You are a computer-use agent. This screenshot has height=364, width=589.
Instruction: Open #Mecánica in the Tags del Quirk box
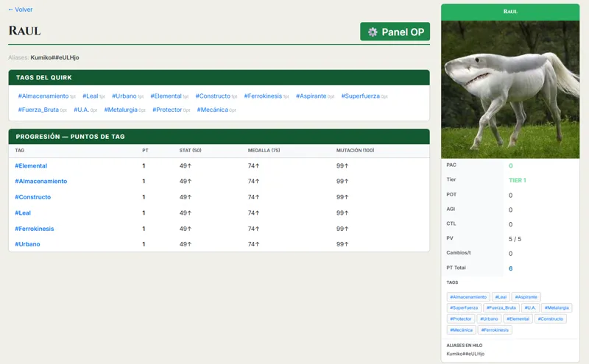(213, 110)
